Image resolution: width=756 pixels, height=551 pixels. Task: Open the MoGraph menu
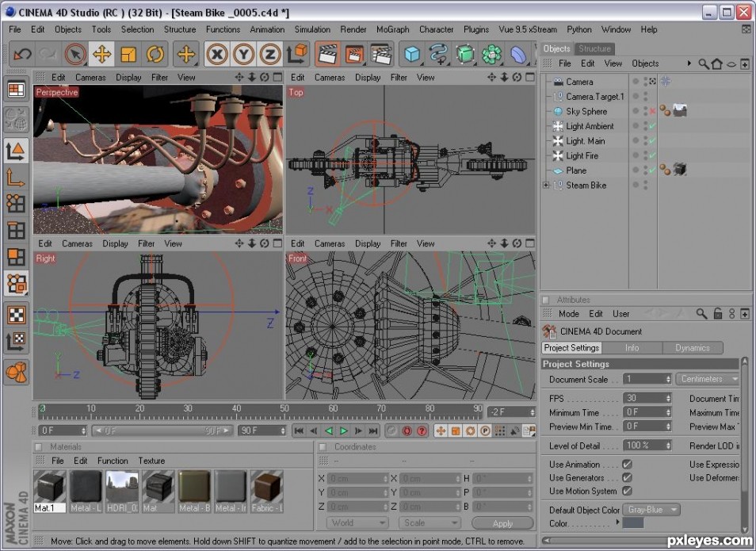(392, 29)
